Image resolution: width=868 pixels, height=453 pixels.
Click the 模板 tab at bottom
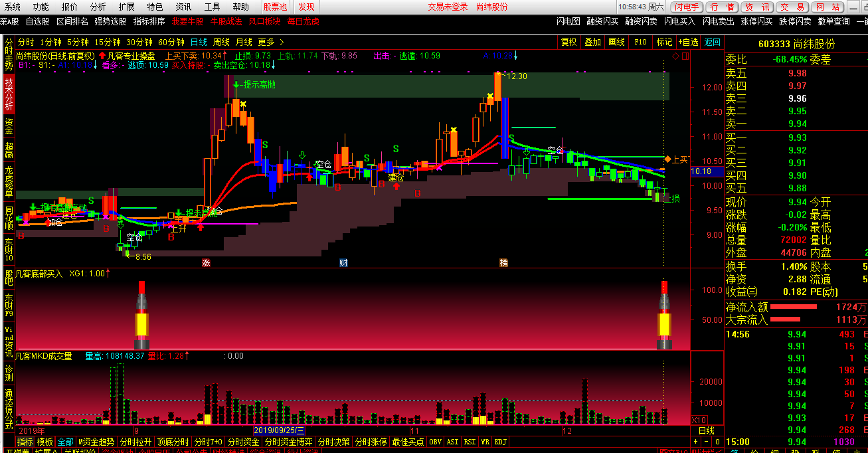[45, 442]
